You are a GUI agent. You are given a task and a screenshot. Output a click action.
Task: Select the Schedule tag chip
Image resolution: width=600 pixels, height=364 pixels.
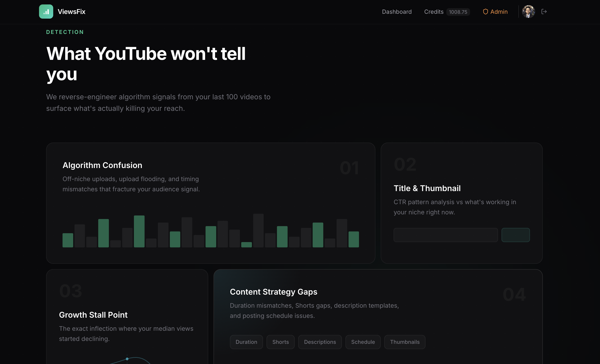pyautogui.click(x=363, y=342)
